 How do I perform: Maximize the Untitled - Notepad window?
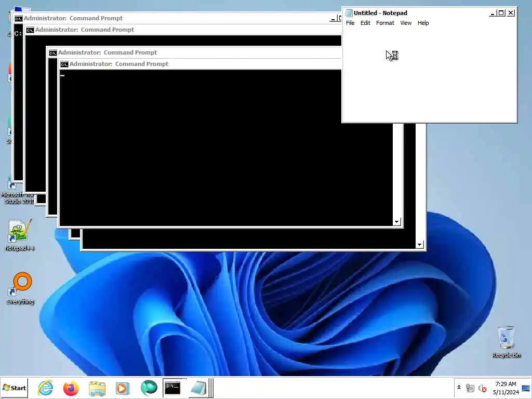pyautogui.click(x=501, y=13)
